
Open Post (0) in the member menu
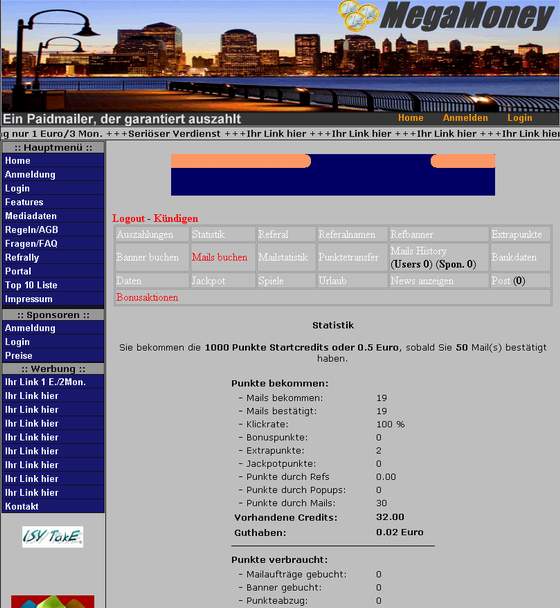point(508,281)
